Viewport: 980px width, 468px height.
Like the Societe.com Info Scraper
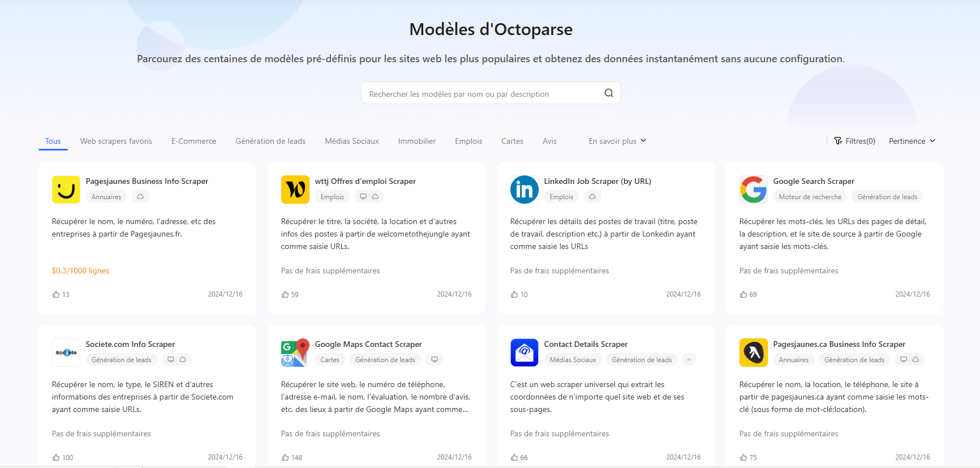(56, 457)
